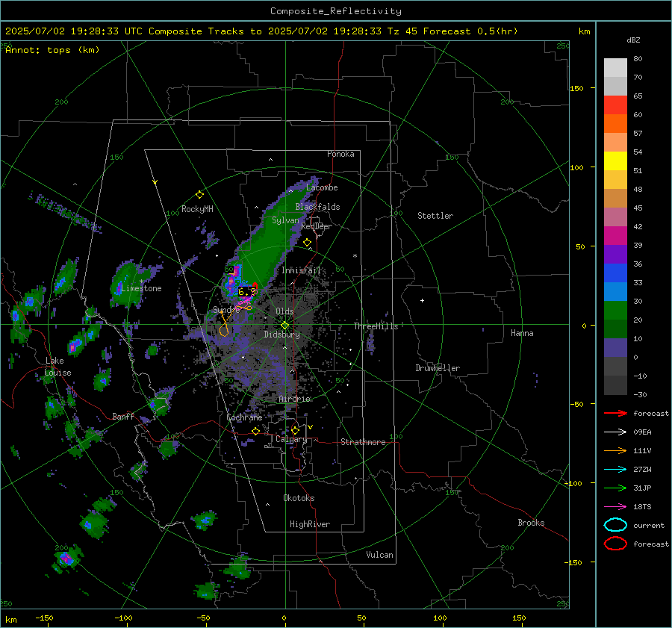Image resolution: width=672 pixels, height=628 pixels.
Task: Click the Sylvan label on the map
Action: (285, 220)
